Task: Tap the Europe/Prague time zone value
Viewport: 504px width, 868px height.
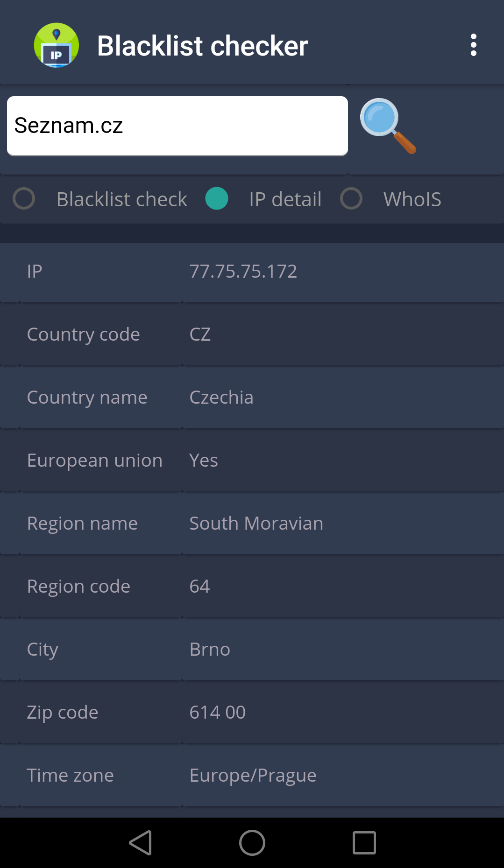Action: point(253,776)
